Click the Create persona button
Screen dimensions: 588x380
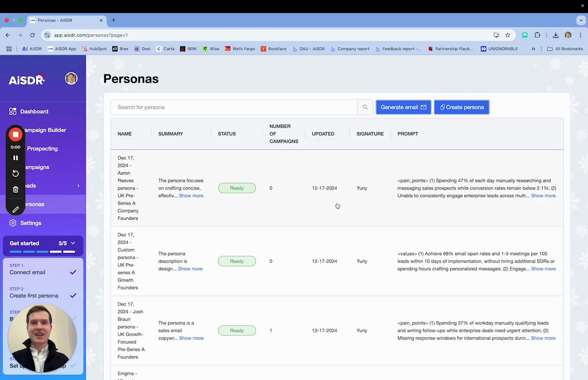tap(462, 107)
